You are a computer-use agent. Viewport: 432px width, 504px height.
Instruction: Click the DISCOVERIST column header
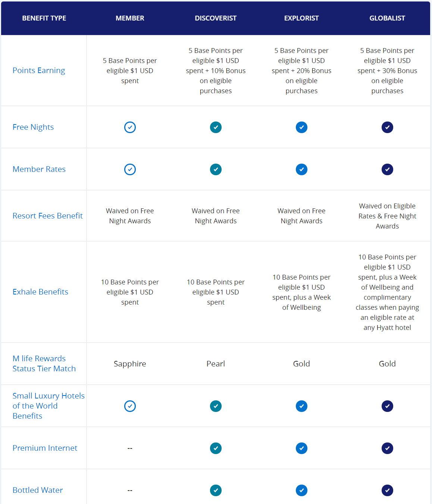coord(216,18)
